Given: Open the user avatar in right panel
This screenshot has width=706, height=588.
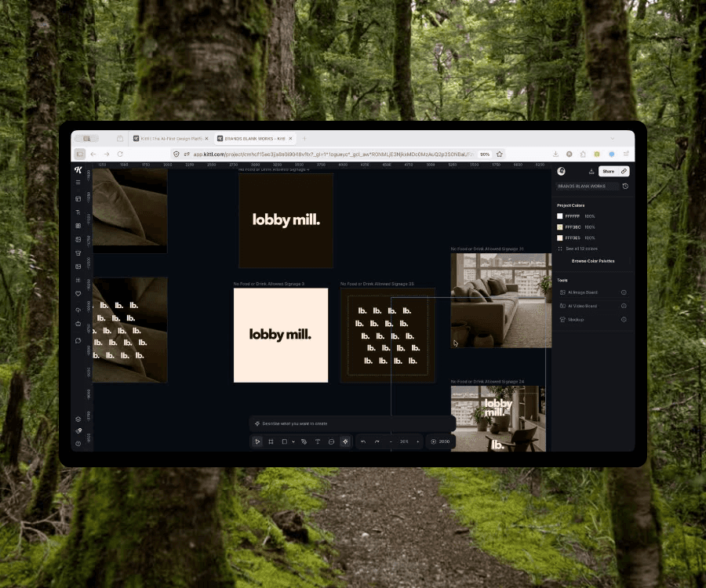Looking at the screenshot, I should [x=561, y=171].
